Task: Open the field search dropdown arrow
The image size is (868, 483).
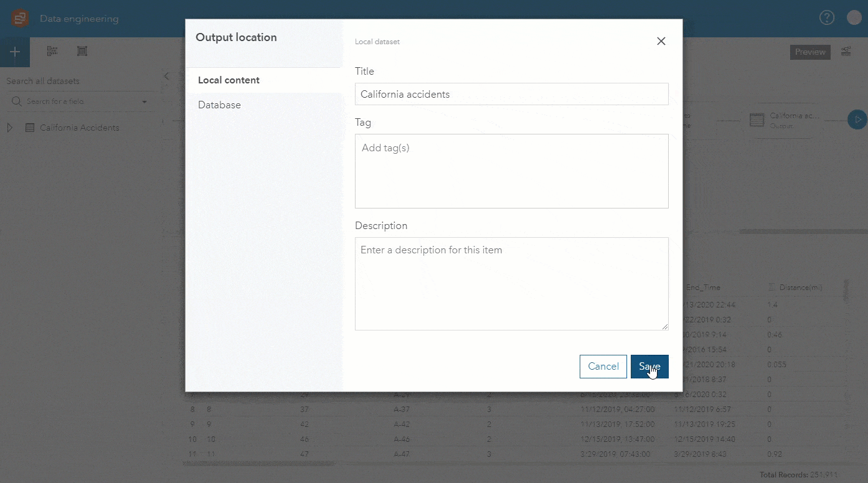Action: click(144, 101)
